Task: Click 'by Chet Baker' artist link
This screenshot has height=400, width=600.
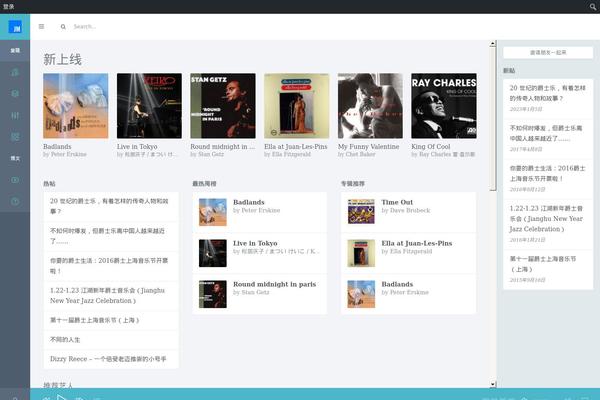Action: pos(357,154)
